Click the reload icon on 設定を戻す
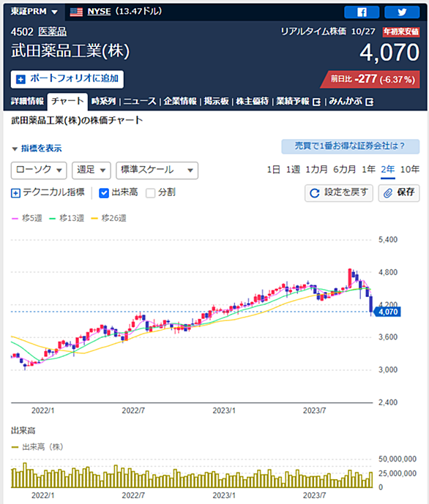Image resolution: width=429 pixels, height=504 pixels. coord(314,193)
